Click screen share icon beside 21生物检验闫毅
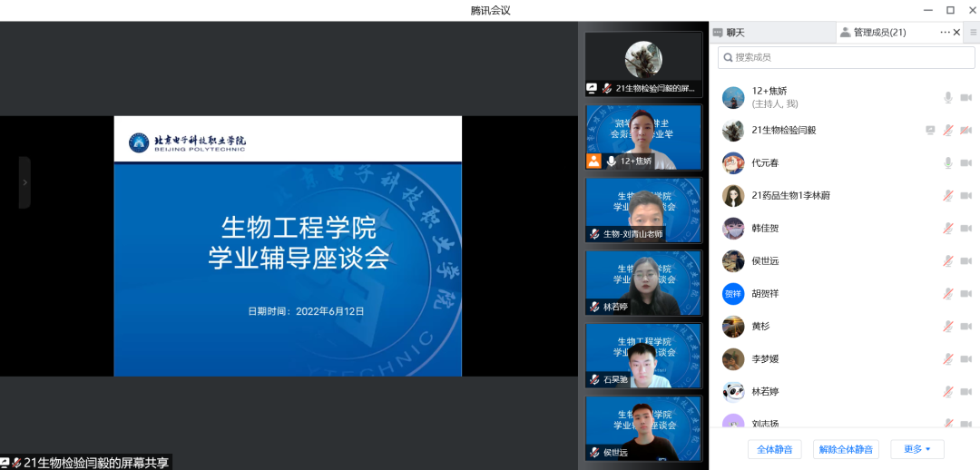 point(930,130)
